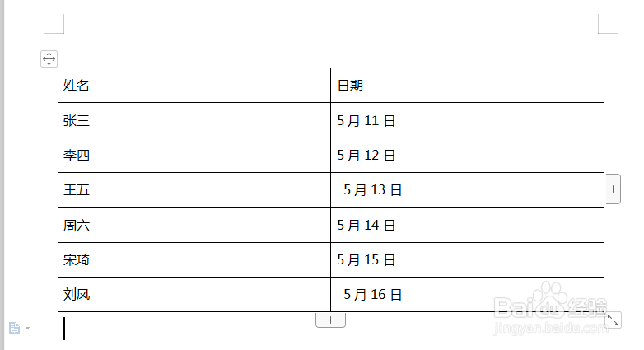Screen dimensions: 644x350
Task: Click the 姓名 header cell
Action: pyautogui.click(x=194, y=86)
